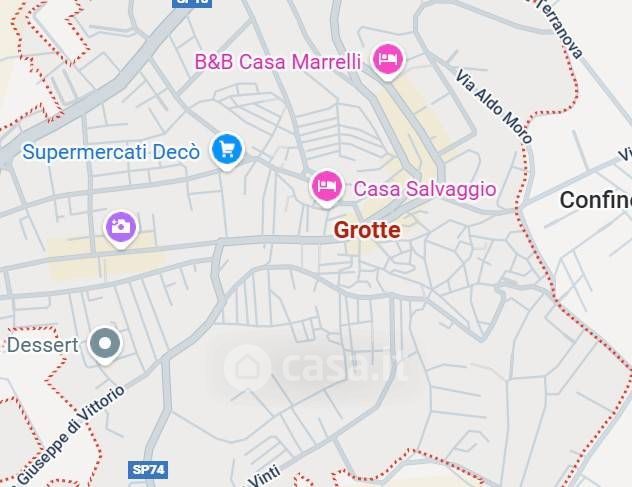The height and width of the screenshot is (487, 632).
Task: Click the casa.it watermark house logo
Action: 247,366
